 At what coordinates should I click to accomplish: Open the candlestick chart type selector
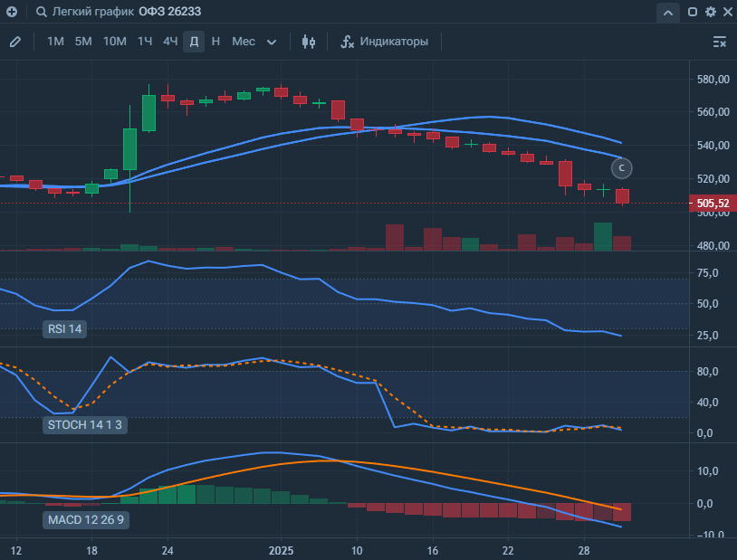click(309, 42)
